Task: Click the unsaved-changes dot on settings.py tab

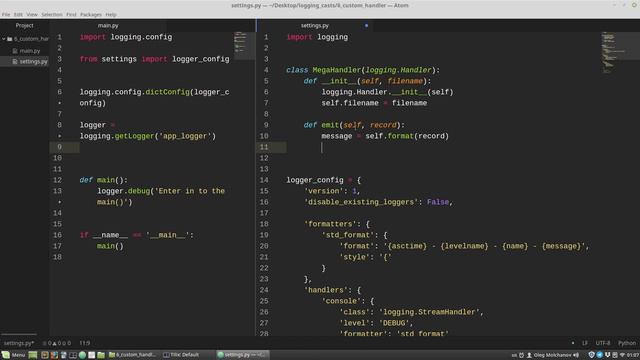Action: click(x=366, y=25)
